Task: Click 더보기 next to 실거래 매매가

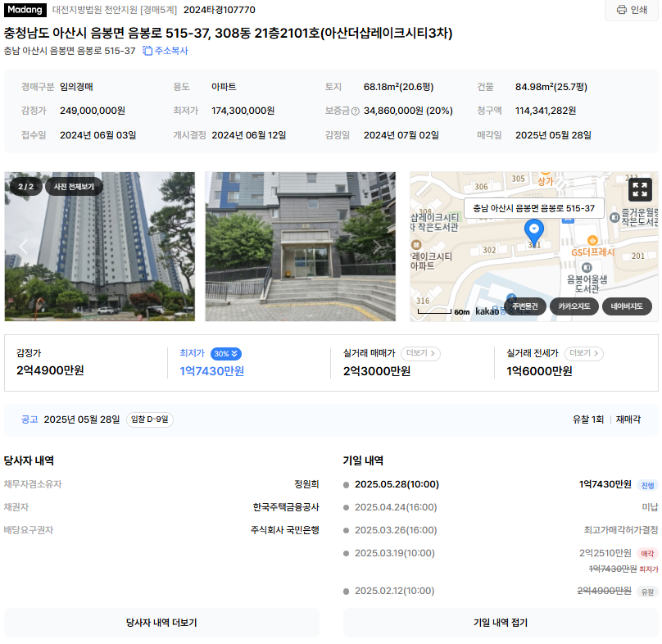Action: click(x=420, y=353)
